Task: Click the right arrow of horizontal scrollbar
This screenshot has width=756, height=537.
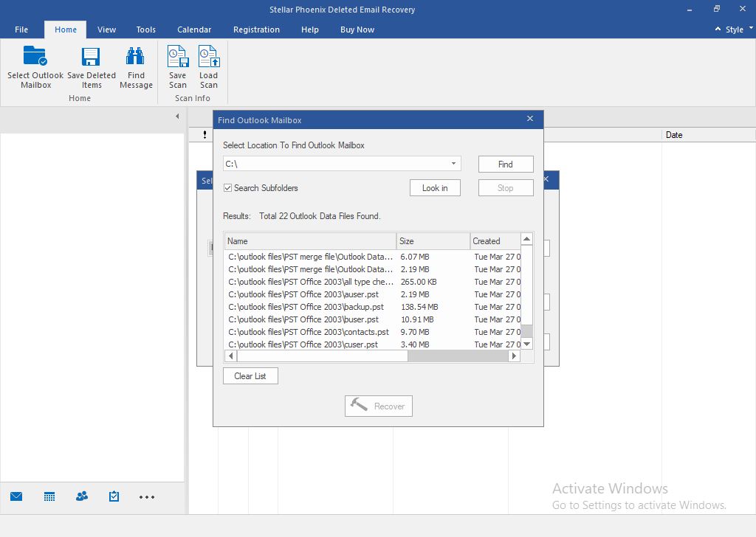Action: [514, 356]
